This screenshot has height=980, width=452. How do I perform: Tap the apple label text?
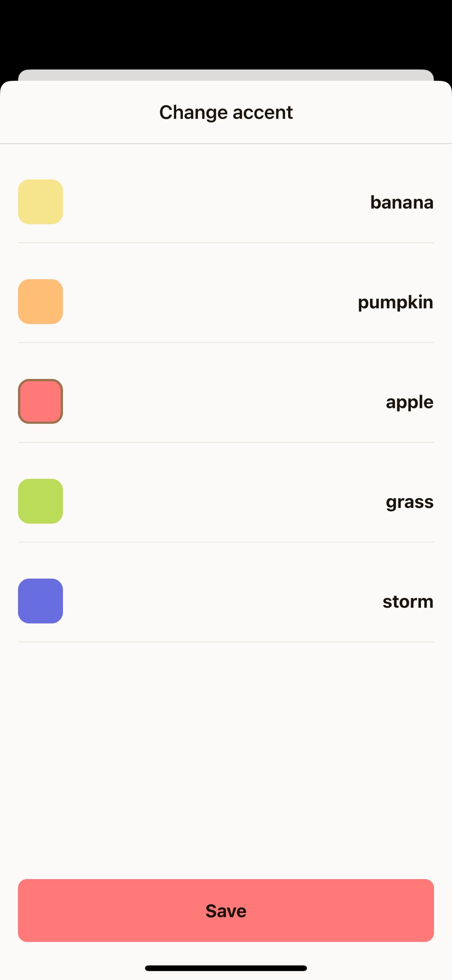coord(409,403)
